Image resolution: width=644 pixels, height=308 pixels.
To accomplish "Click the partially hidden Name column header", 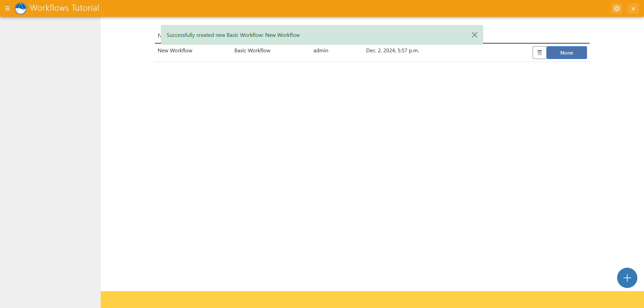I will pyautogui.click(x=159, y=36).
